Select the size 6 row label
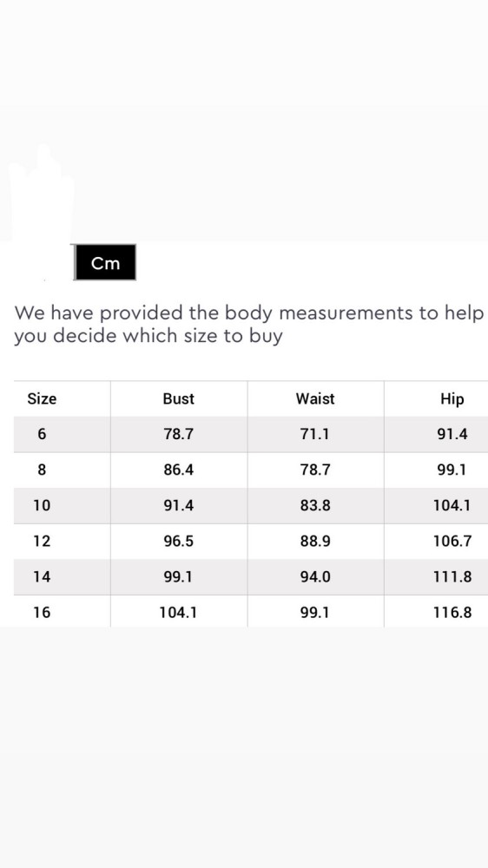This screenshot has height=868, width=488. click(x=42, y=434)
